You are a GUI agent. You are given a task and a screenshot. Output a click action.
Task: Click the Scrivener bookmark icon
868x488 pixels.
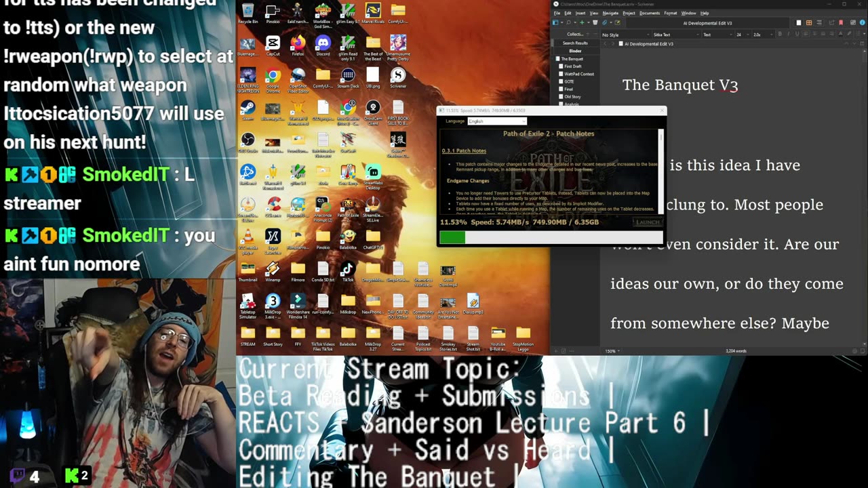841,22
